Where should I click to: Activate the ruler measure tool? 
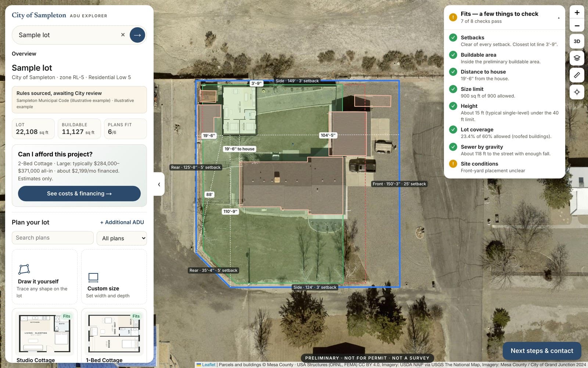tap(577, 75)
